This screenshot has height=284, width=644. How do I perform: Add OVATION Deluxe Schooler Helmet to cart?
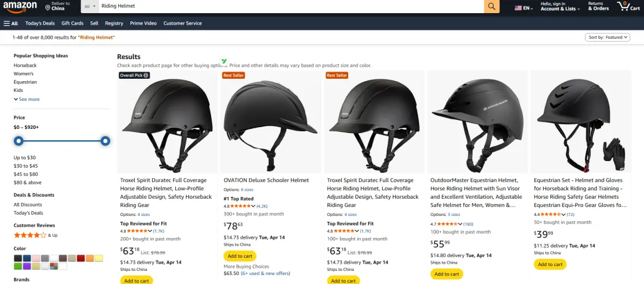tap(240, 255)
